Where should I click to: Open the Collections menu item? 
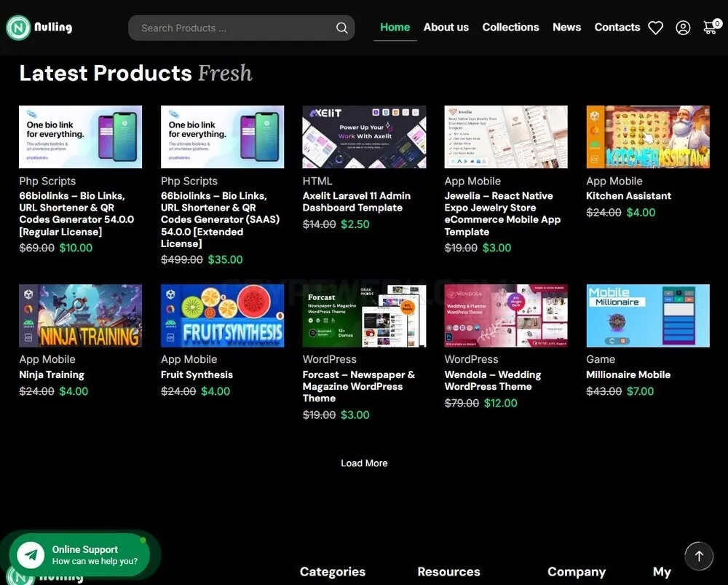click(x=511, y=28)
